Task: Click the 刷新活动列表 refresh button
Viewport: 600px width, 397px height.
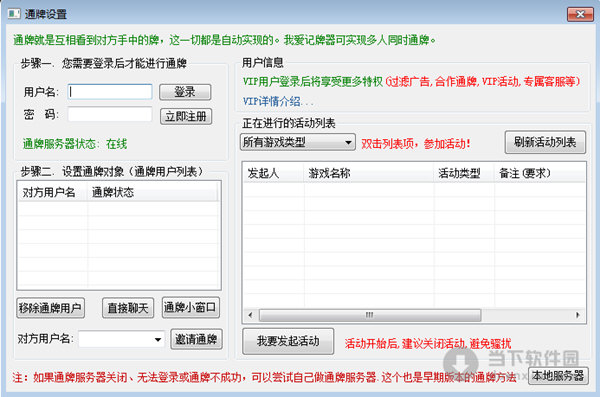Action: coord(545,142)
